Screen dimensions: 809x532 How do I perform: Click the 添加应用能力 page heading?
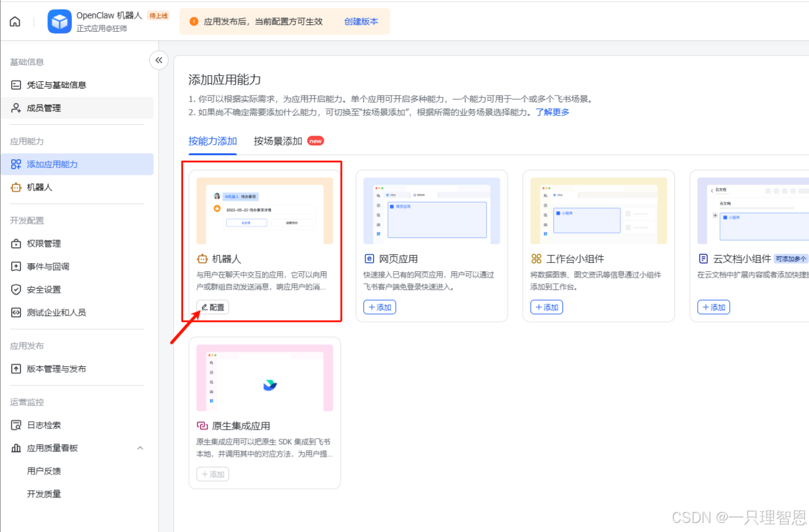224,80
